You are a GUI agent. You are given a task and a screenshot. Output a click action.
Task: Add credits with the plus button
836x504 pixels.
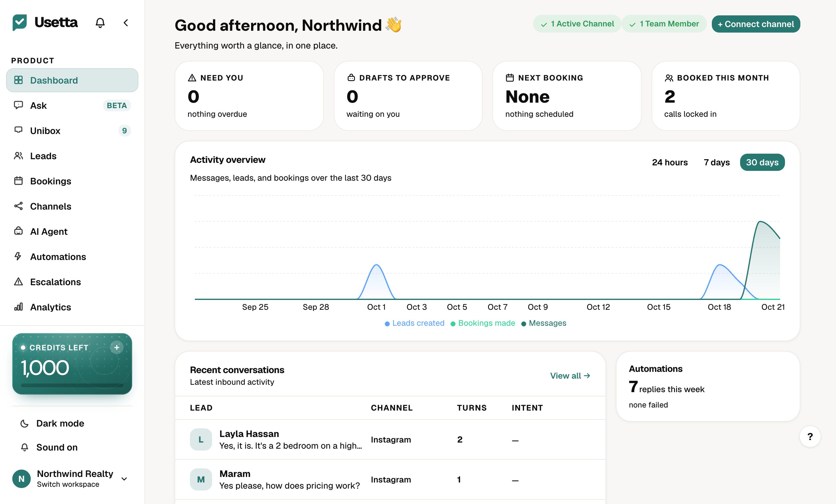(x=117, y=347)
